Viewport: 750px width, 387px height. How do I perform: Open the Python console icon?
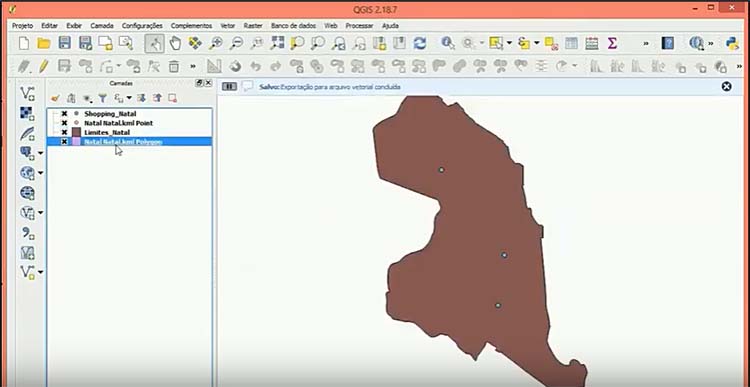[732, 44]
